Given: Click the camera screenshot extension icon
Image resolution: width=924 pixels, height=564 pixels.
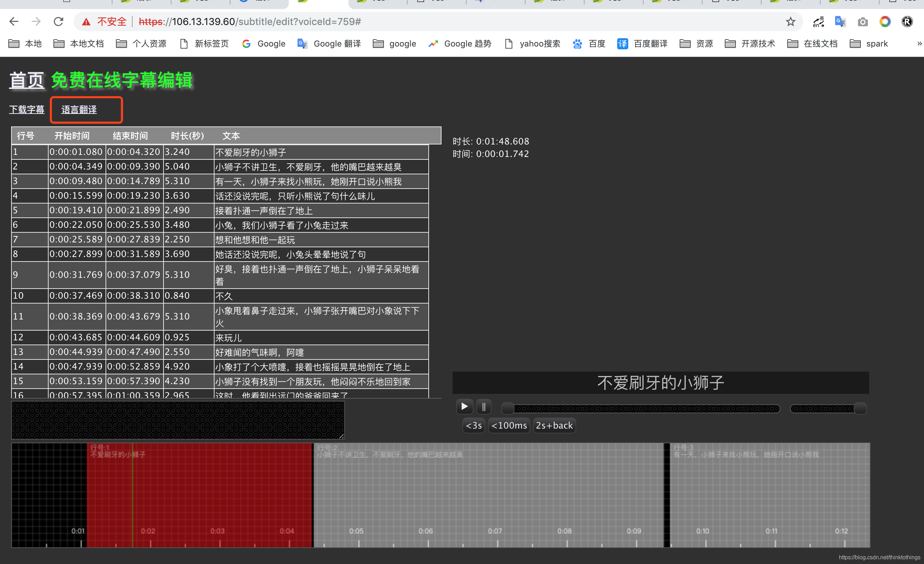Looking at the screenshot, I should tap(863, 22).
